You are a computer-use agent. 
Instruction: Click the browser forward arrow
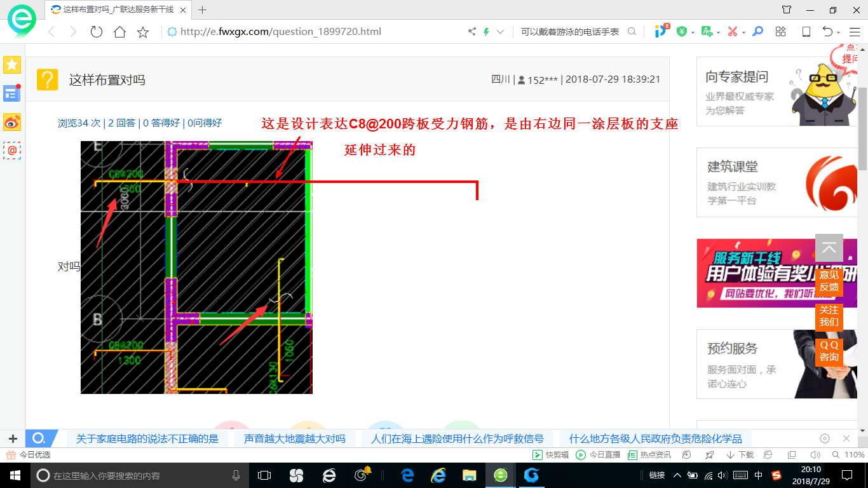click(x=73, y=32)
